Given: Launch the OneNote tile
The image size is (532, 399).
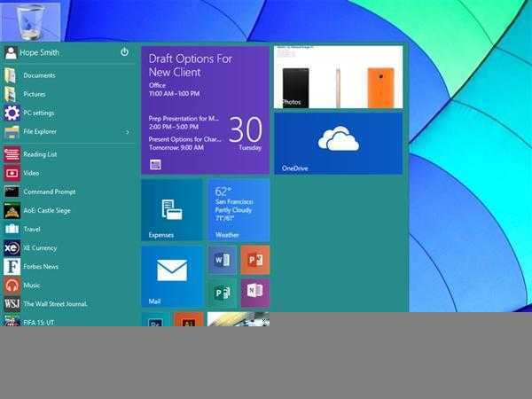Looking at the screenshot, I should tap(255, 293).
